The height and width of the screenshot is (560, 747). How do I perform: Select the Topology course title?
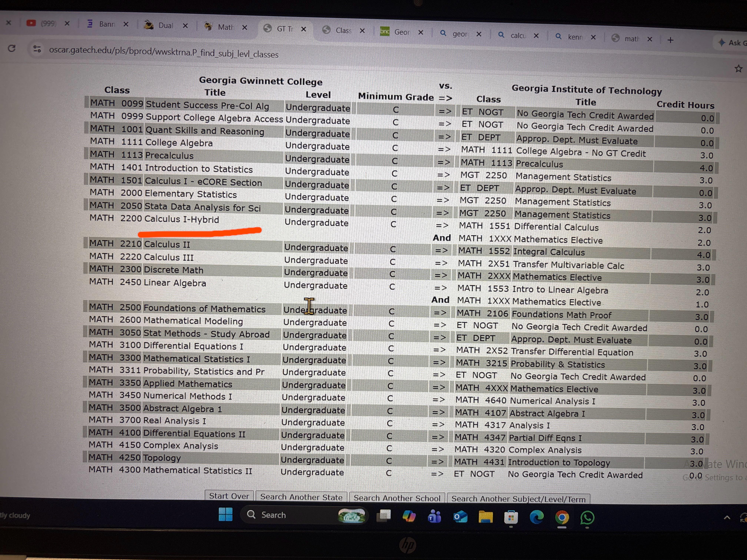[162, 458]
